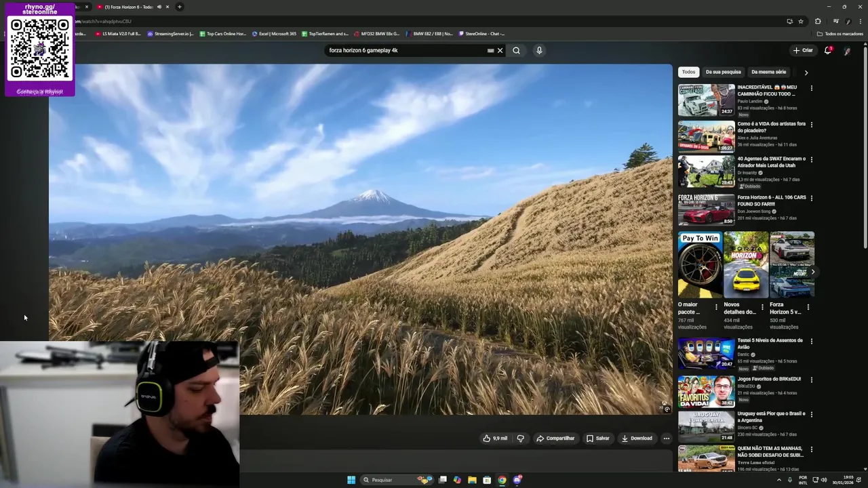Open the account avatar menu
Image resolution: width=868 pixels, height=488 pixels.
tap(848, 50)
